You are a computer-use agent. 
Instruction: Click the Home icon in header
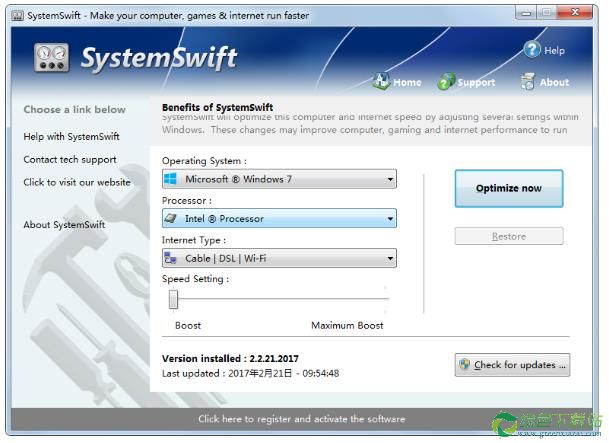[381, 82]
